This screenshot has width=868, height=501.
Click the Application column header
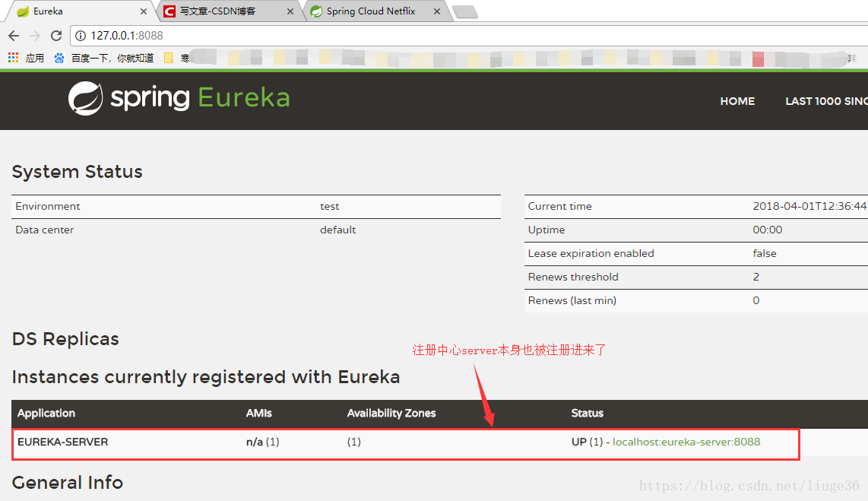46,413
